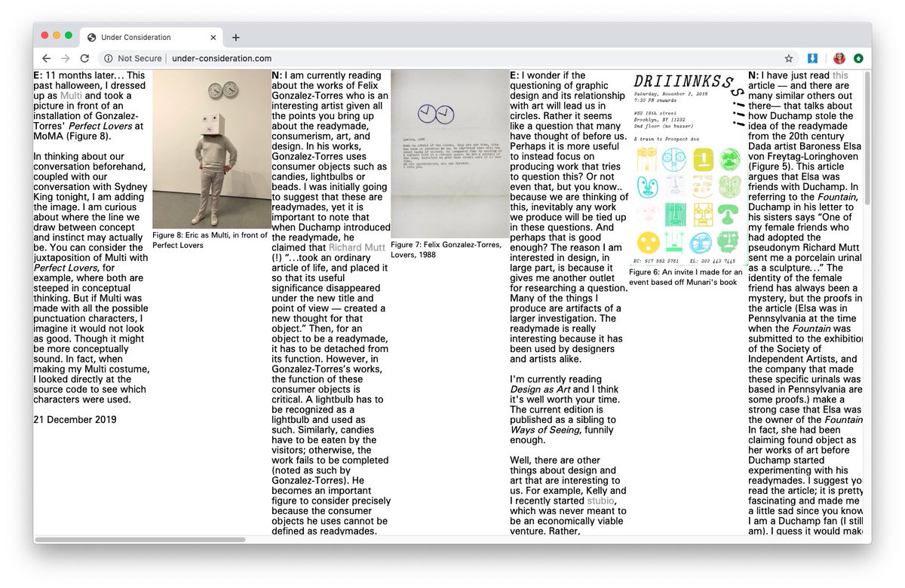Open the Richard Mutt link
The width and height of the screenshot is (905, 588).
(x=357, y=247)
